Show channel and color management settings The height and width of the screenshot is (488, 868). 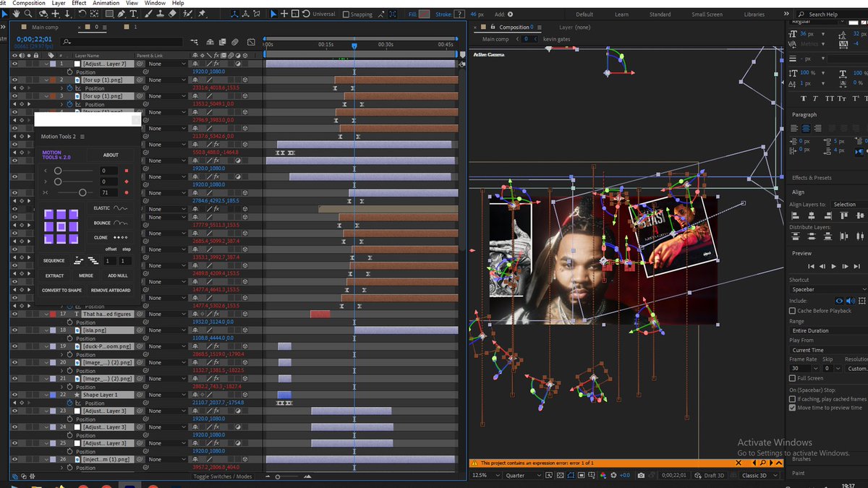point(603,475)
